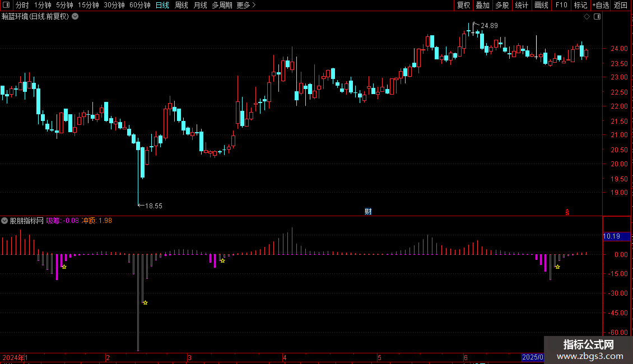Open the 画线 drawing tools

click(541, 5)
